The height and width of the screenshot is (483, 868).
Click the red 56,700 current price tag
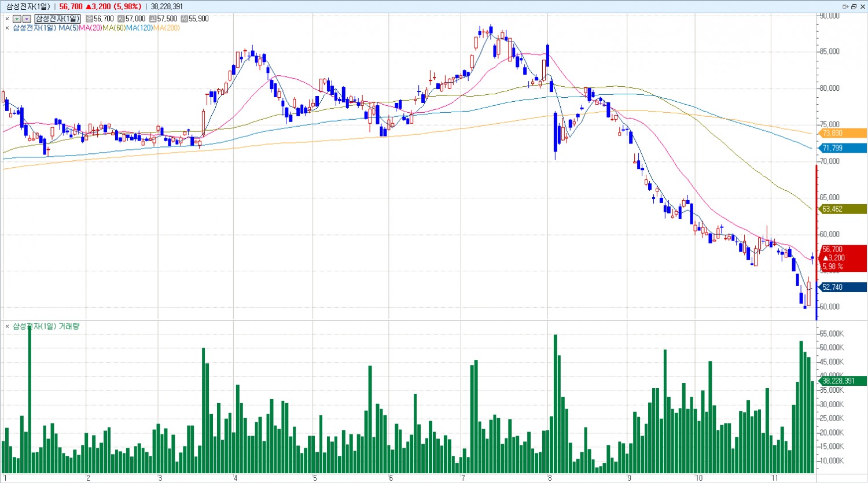843,258
